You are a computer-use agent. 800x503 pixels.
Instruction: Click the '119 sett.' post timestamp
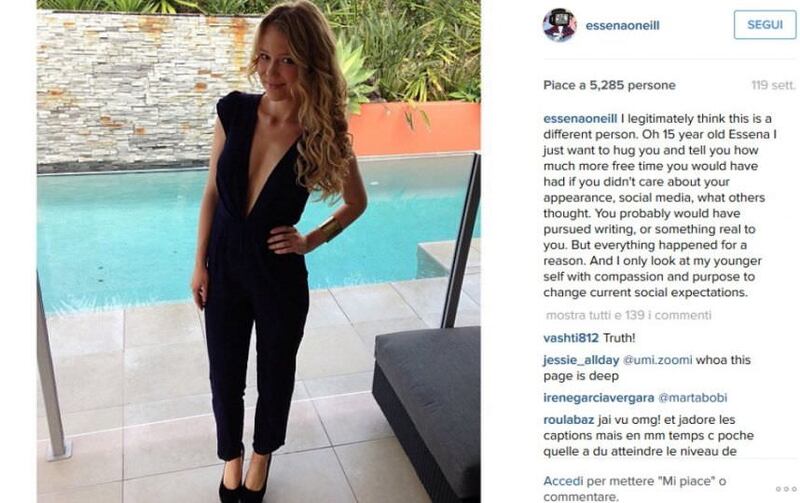773,85
